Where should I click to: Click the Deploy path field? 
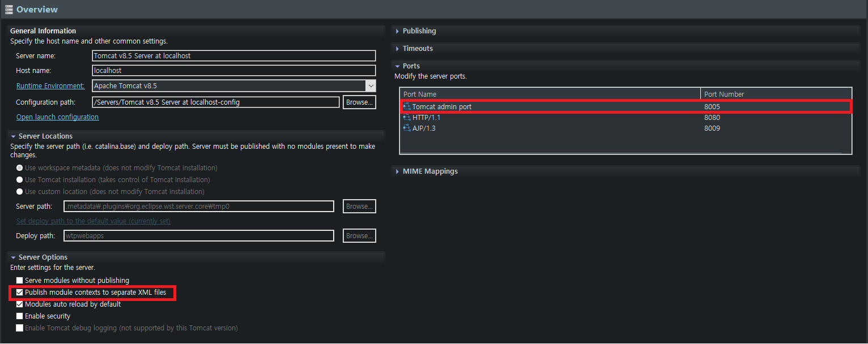pos(199,236)
